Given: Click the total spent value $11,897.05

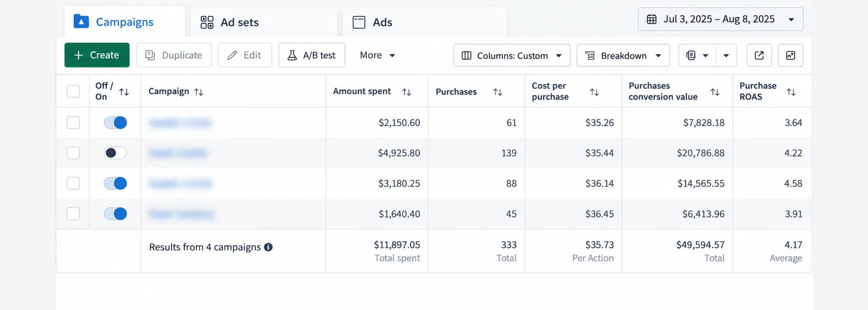Looking at the screenshot, I should point(397,245).
